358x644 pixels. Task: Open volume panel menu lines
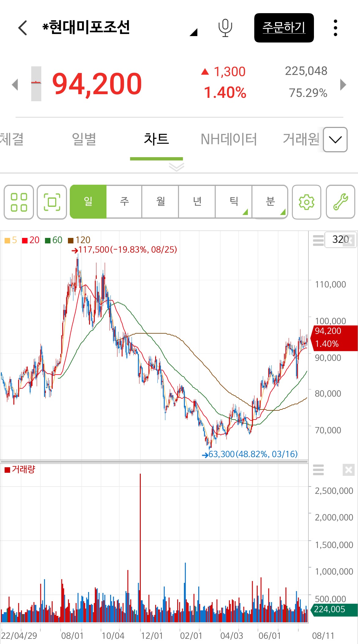[318, 470]
